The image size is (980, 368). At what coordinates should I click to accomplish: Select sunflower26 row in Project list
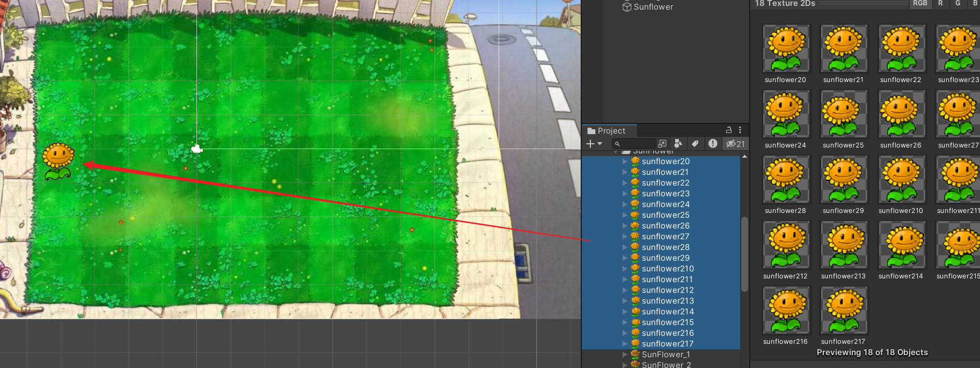tap(661, 226)
